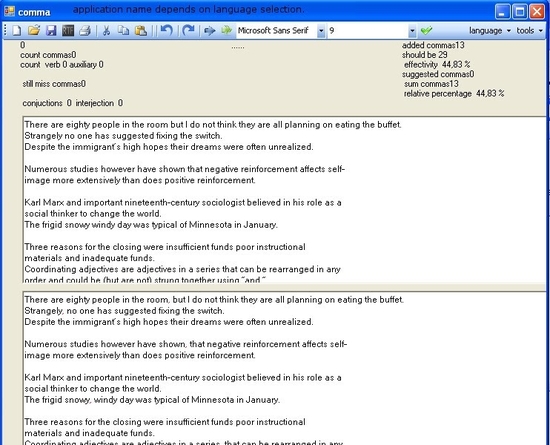Image resolution: width=550 pixels, height=445 pixels.
Task: Click the blue right arrow icon
Action: (x=209, y=31)
